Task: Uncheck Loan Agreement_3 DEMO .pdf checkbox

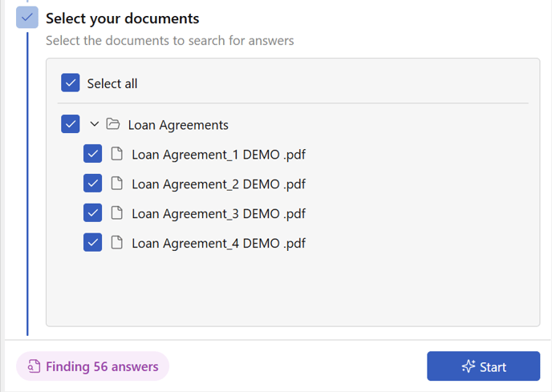Action: coord(92,212)
